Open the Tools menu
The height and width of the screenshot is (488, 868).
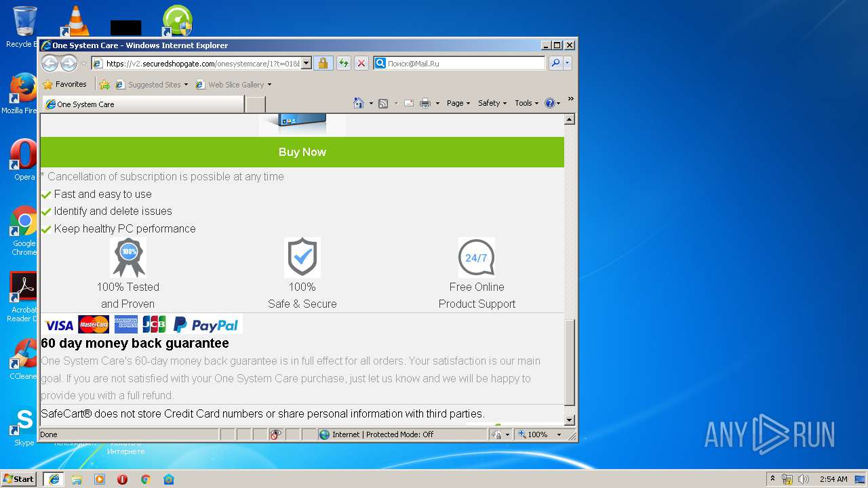(x=526, y=103)
